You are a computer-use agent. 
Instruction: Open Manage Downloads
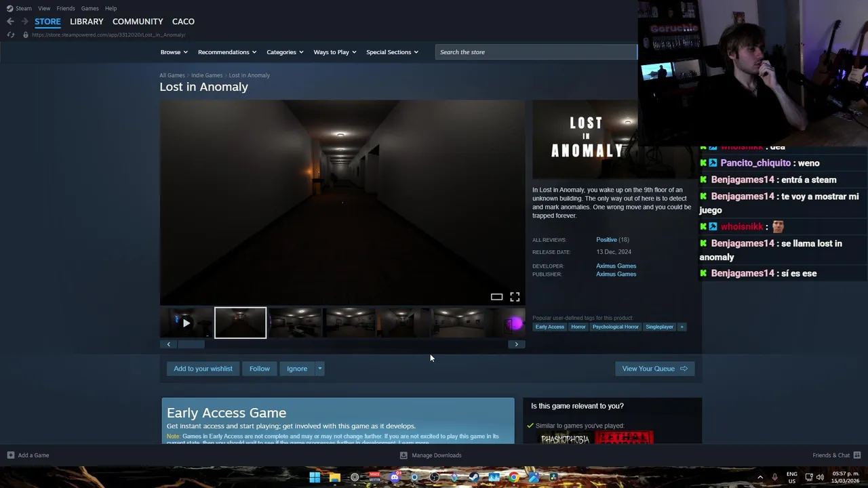point(431,455)
